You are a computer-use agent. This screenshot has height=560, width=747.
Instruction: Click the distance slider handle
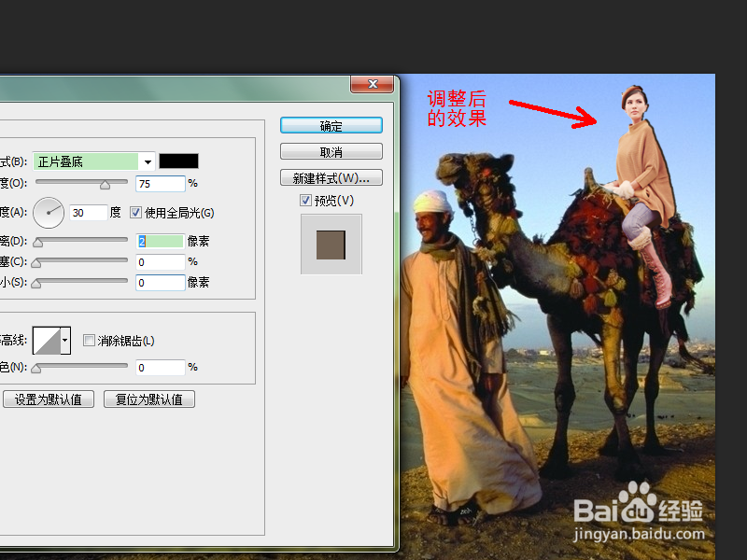[x=37, y=243]
